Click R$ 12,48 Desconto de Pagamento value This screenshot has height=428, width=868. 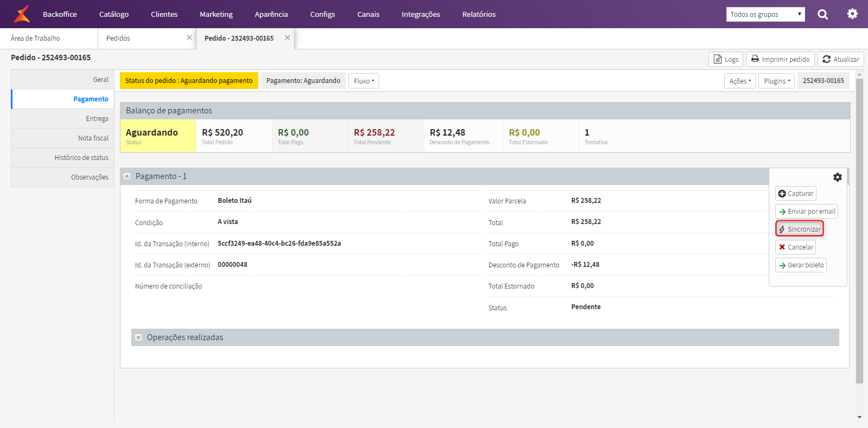pos(448,132)
